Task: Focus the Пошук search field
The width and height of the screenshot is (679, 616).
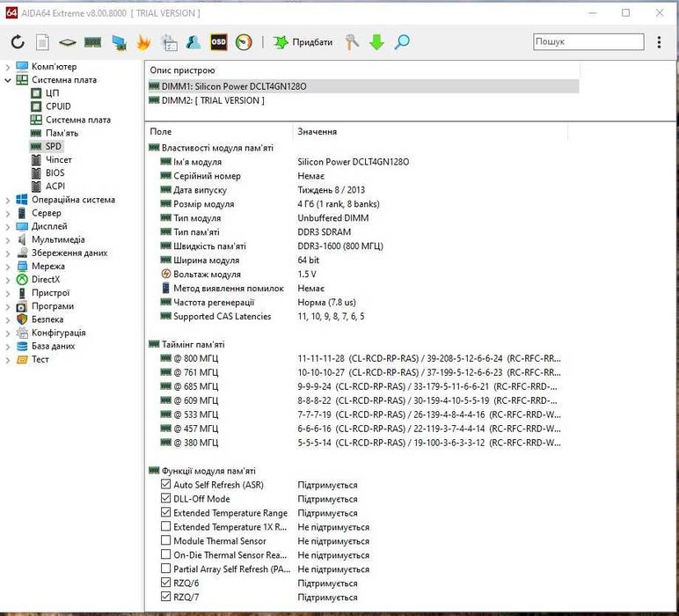Action: click(x=588, y=41)
